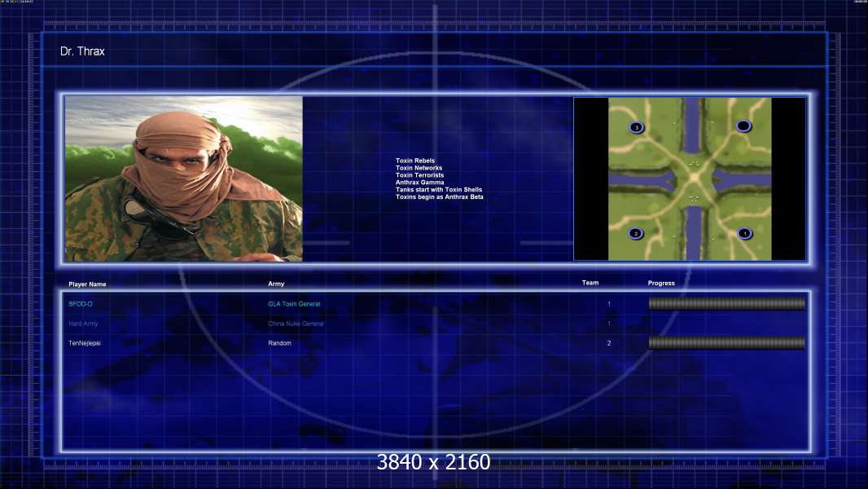868x489 pixels.
Task: Click start position marker 1 on the map
Action: [x=745, y=234]
